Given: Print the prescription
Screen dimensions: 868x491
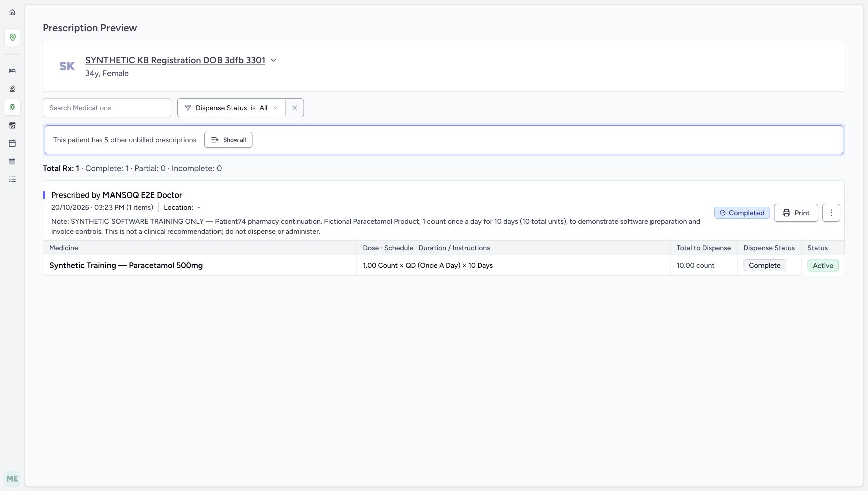Looking at the screenshot, I should (796, 213).
